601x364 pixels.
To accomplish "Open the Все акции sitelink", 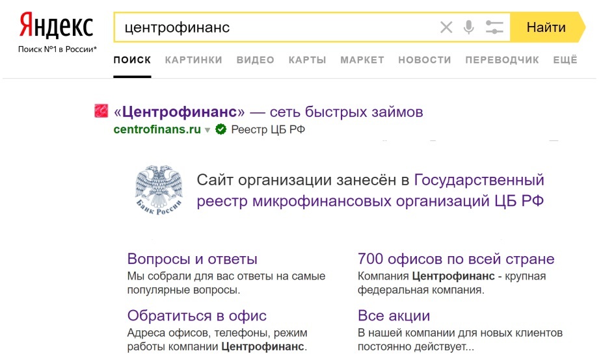I will point(394,316).
